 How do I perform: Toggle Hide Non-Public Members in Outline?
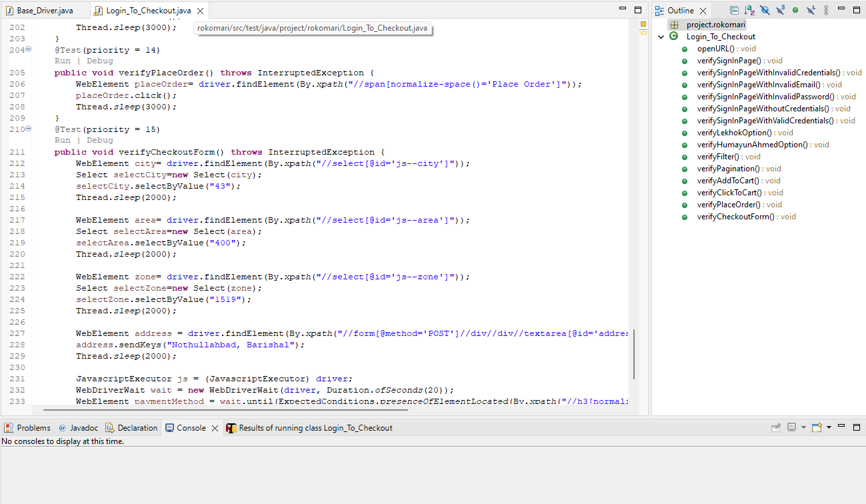coord(795,11)
